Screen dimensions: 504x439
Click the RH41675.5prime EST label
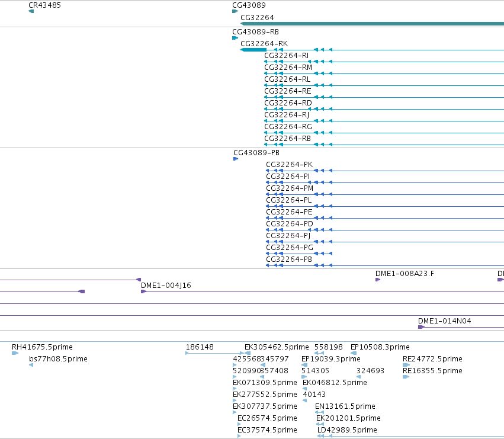point(43,347)
